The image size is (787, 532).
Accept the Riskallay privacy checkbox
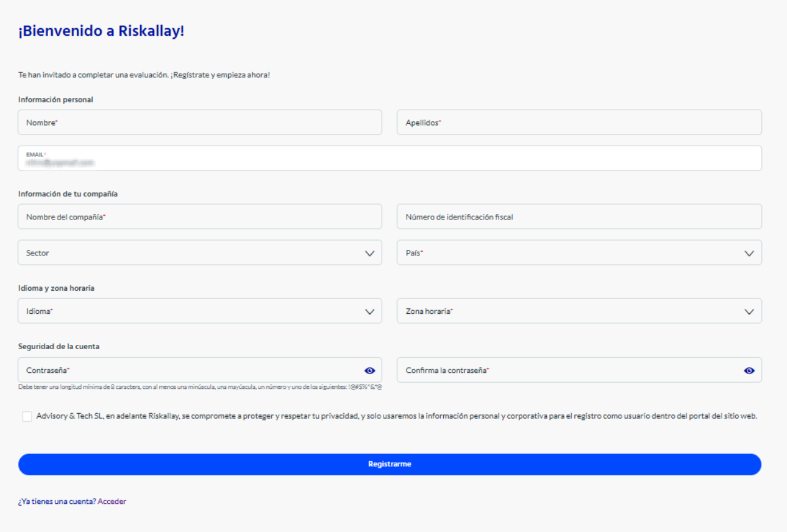27,417
